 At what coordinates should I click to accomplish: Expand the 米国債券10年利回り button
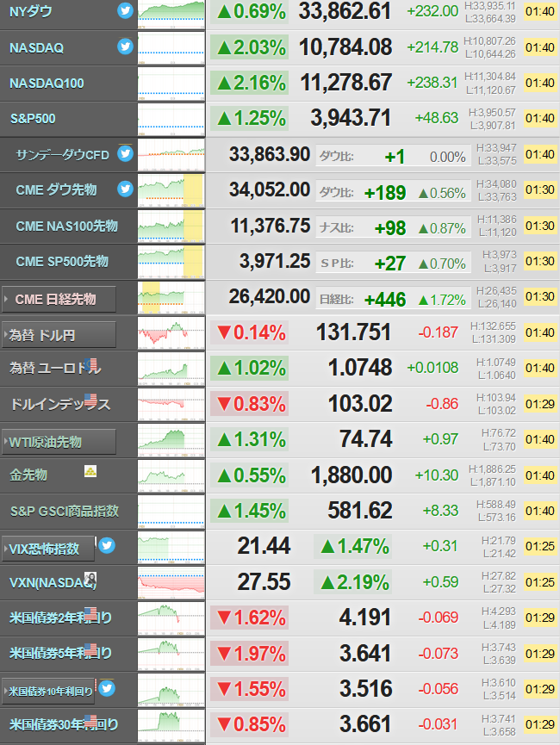[x=48, y=692]
